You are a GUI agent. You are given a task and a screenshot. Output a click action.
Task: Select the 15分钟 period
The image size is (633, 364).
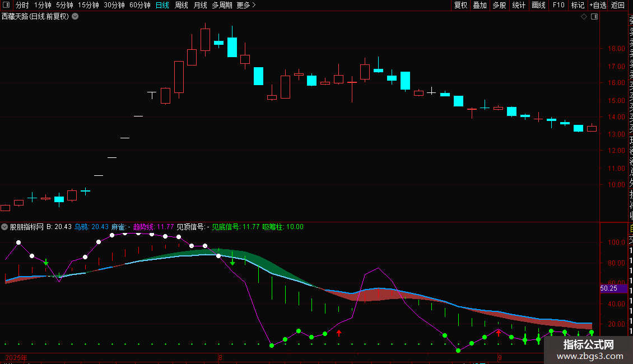point(89,5)
